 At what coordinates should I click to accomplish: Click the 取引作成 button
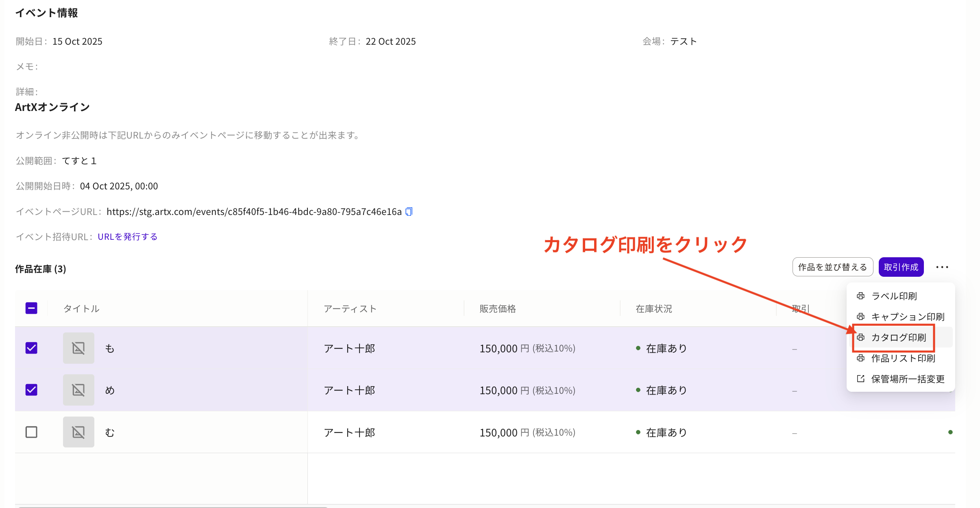tap(901, 267)
